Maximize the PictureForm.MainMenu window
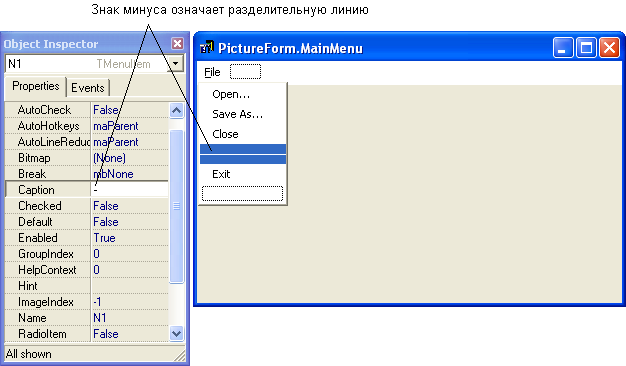The width and height of the screenshot is (626, 366). pyautogui.click(x=586, y=48)
